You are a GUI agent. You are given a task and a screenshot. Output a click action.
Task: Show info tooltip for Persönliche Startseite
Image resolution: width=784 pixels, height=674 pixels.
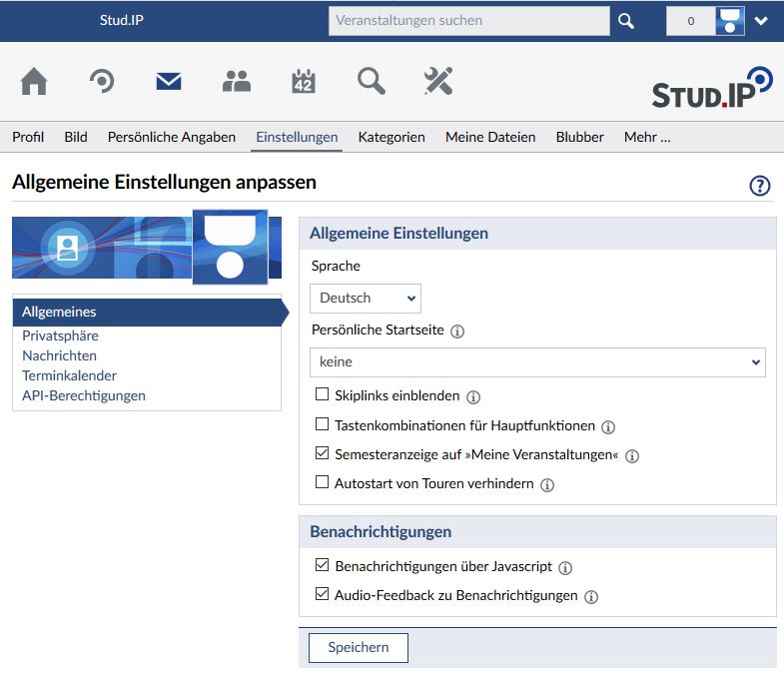457,331
